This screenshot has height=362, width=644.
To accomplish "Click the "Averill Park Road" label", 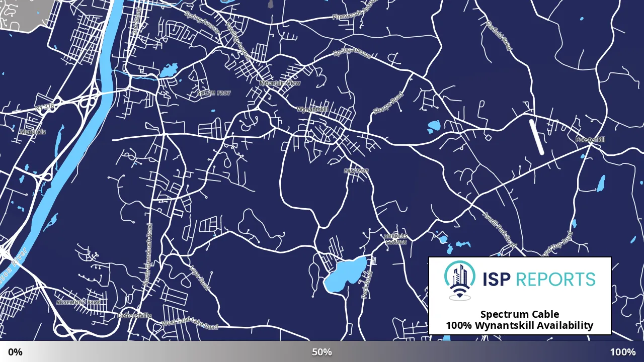I will click(500, 229).
